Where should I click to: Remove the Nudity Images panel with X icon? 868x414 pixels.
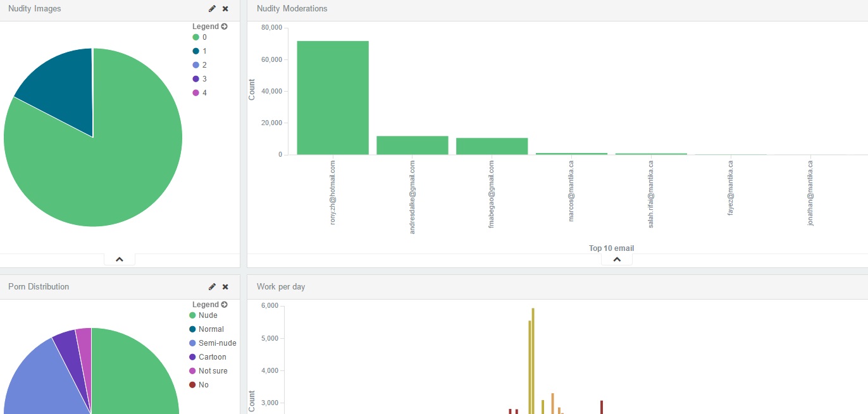pos(225,9)
